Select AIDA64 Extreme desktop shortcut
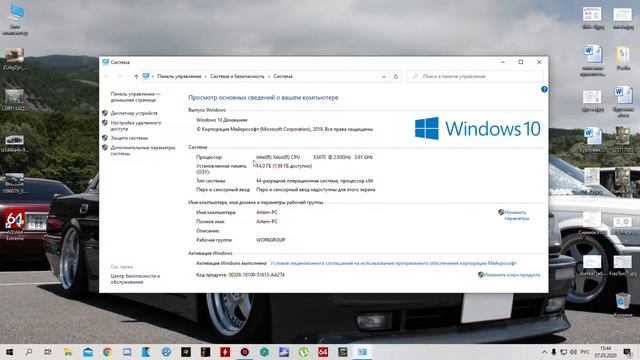Screen dimensions: 640x360 (15, 225)
